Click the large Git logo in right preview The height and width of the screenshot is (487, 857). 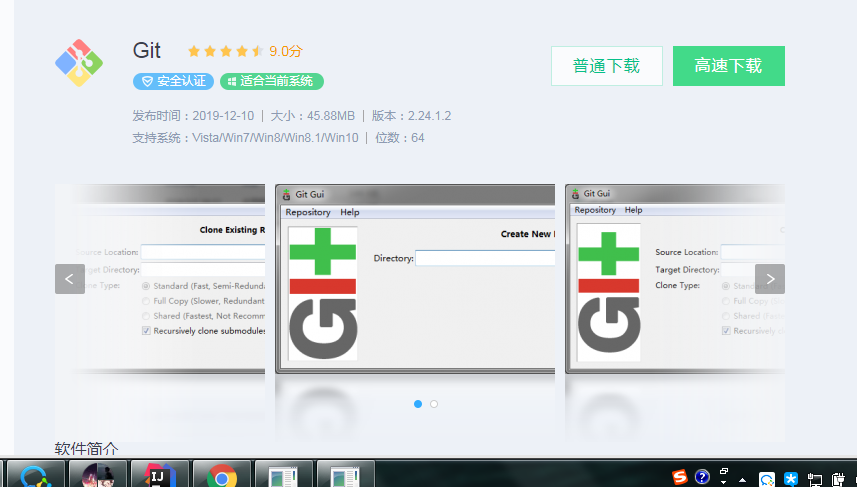point(609,292)
